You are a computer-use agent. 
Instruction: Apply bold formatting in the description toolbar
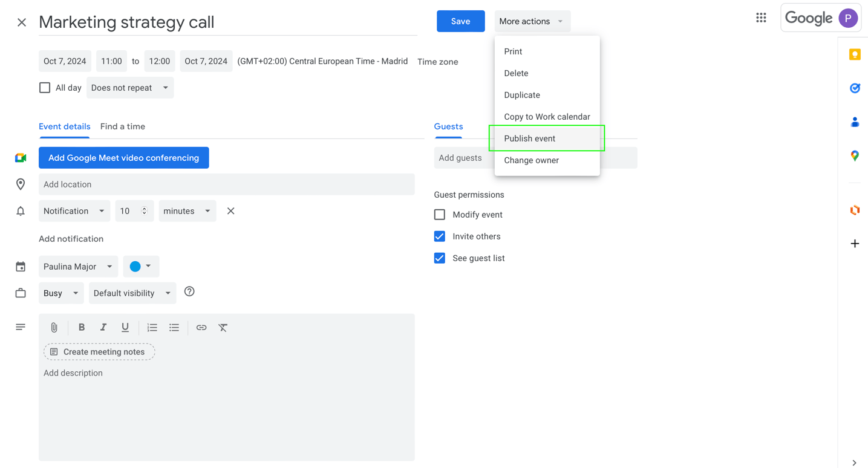click(82, 327)
